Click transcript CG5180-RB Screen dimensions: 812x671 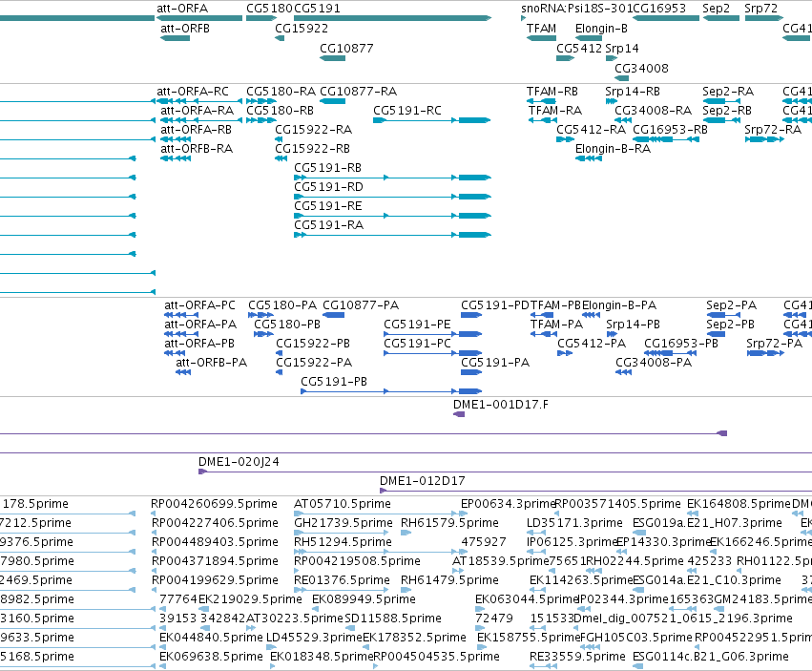tap(281, 111)
